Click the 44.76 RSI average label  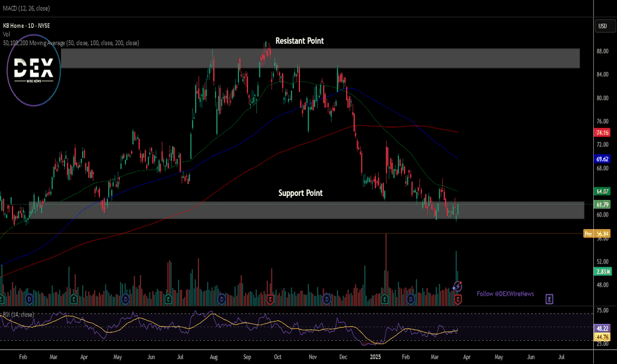(602, 337)
